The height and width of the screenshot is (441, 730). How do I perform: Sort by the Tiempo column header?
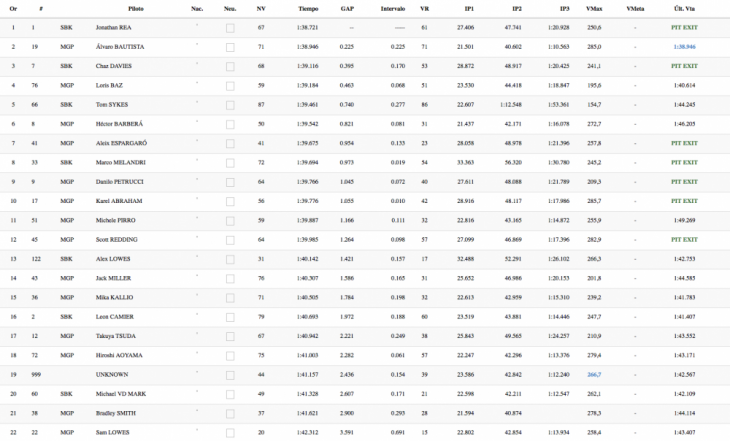[x=309, y=8]
